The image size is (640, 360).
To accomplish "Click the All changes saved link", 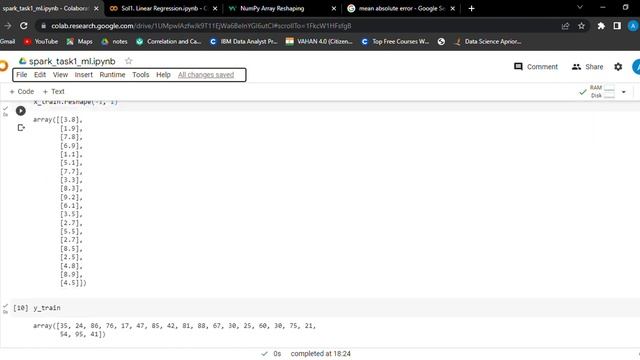I will (x=206, y=75).
